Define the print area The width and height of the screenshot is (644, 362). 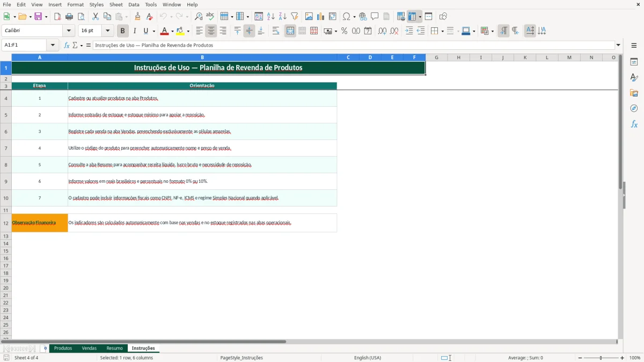[401, 17]
